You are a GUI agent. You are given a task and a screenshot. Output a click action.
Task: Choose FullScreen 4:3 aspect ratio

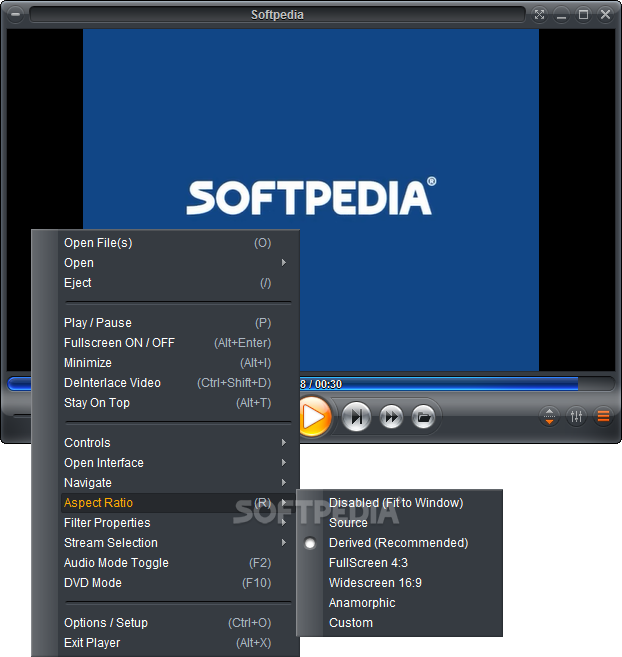tap(399, 563)
